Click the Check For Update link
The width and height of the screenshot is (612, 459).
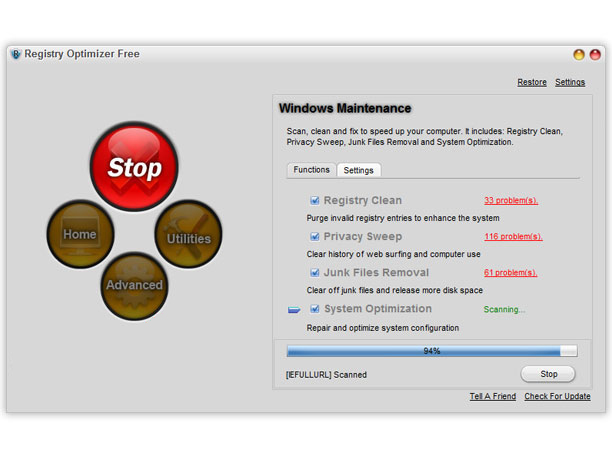pyautogui.click(x=557, y=396)
